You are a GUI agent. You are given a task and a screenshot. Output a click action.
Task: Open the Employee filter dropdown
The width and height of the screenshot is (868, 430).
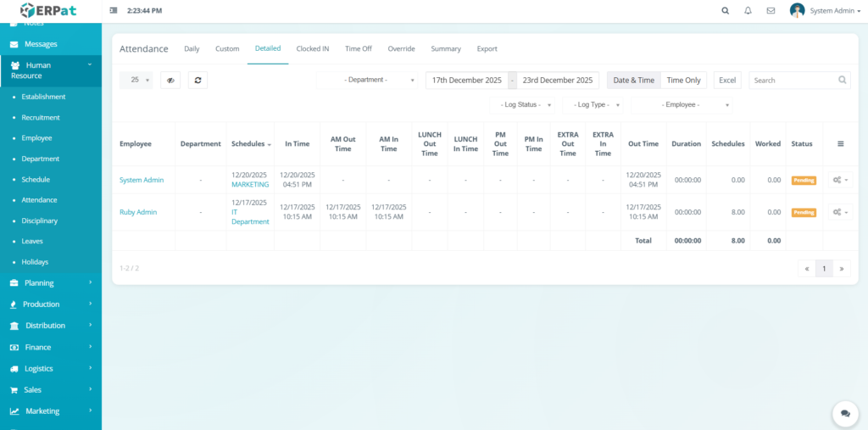(x=682, y=104)
